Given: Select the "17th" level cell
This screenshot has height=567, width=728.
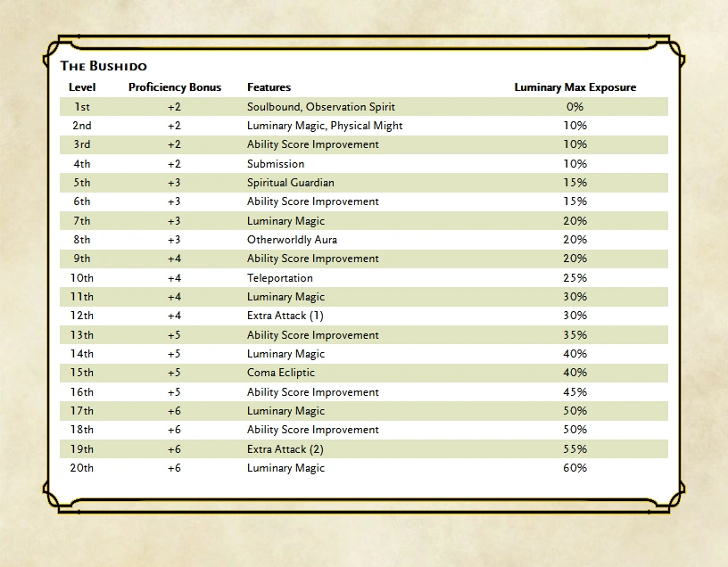Looking at the screenshot, I should 82,411.
